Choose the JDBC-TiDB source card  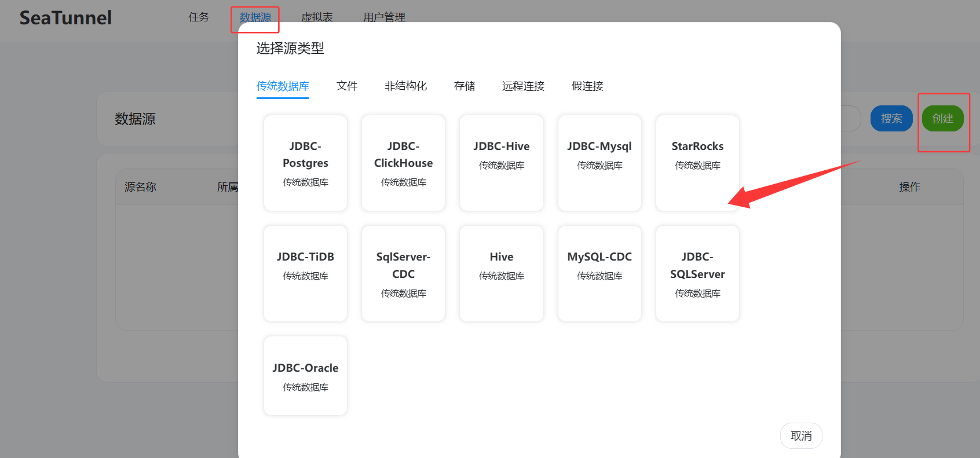(x=305, y=273)
